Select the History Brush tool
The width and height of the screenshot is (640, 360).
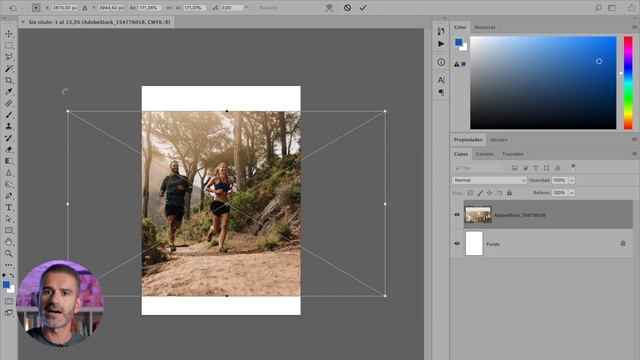pos(9,138)
